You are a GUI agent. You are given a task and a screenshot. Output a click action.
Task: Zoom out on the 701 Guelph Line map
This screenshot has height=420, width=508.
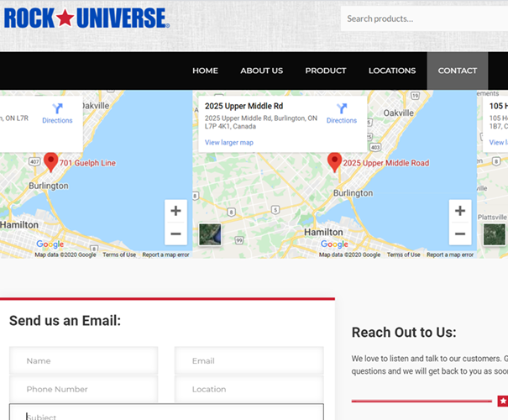point(176,234)
